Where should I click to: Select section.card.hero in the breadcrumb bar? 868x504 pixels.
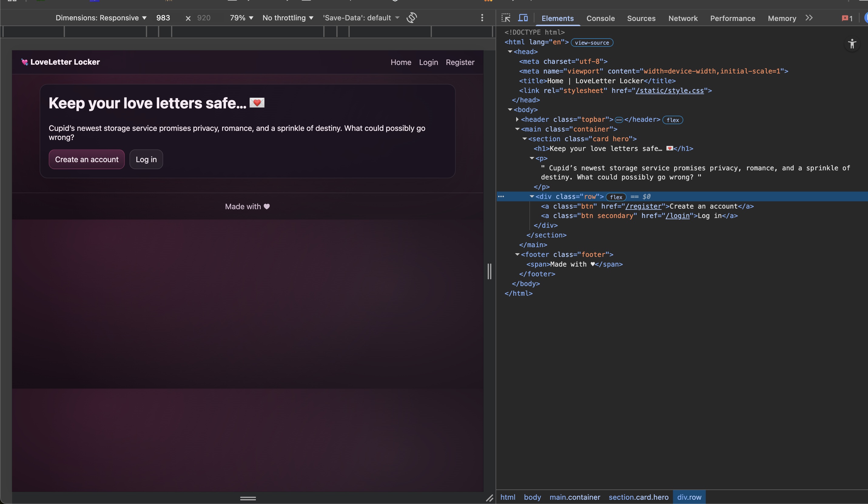tap(638, 497)
